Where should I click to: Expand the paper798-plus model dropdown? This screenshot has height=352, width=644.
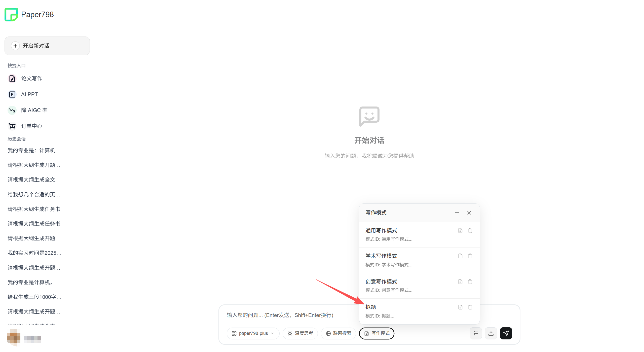[253, 333]
